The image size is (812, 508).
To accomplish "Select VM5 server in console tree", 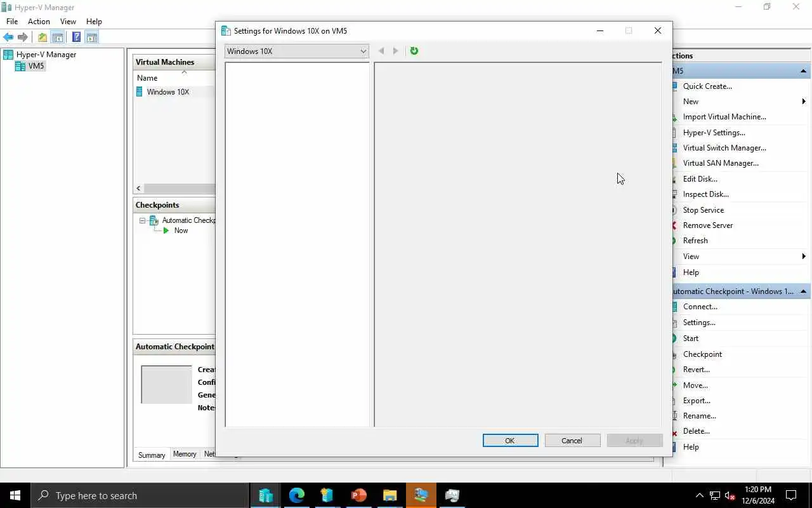I will point(36,66).
